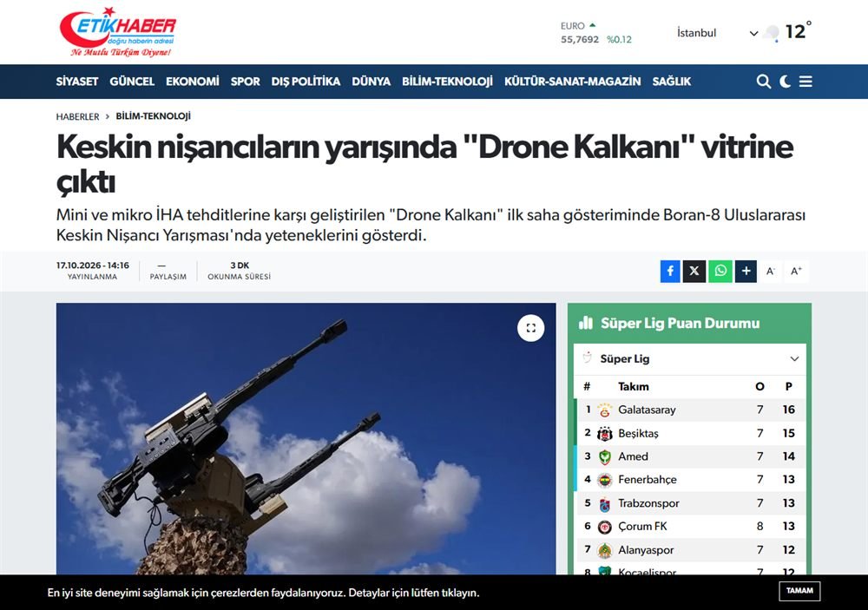Go to the EKONOMİ section

[193, 82]
